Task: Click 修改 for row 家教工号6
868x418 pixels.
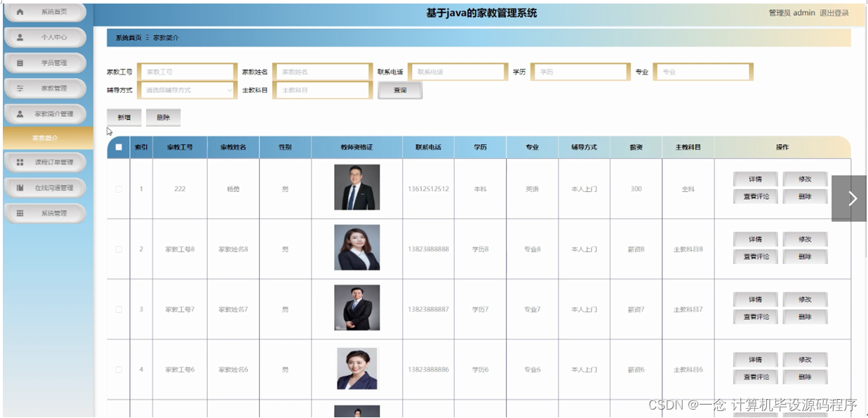Action: point(805,360)
